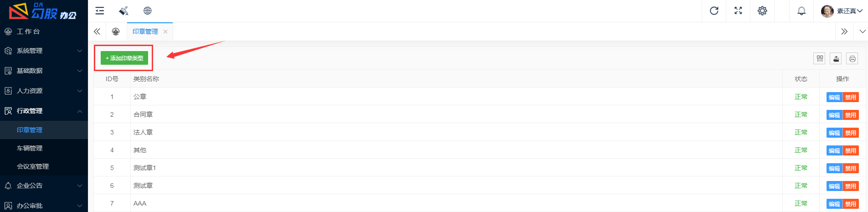Image resolution: width=868 pixels, height=212 pixels.
Task: Disable the 合同章 seal type
Action: pyautogui.click(x=851, y=115)
